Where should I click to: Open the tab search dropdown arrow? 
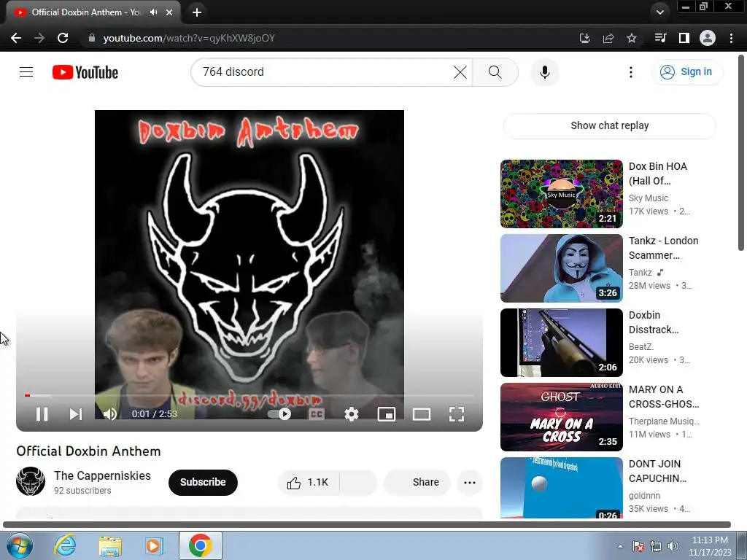[x=659, y=12]
